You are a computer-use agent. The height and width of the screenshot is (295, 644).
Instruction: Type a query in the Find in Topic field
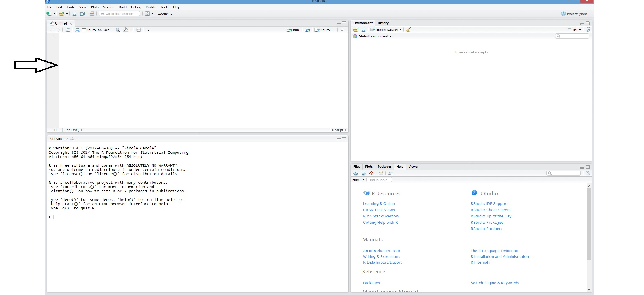[x=379, y=180]
